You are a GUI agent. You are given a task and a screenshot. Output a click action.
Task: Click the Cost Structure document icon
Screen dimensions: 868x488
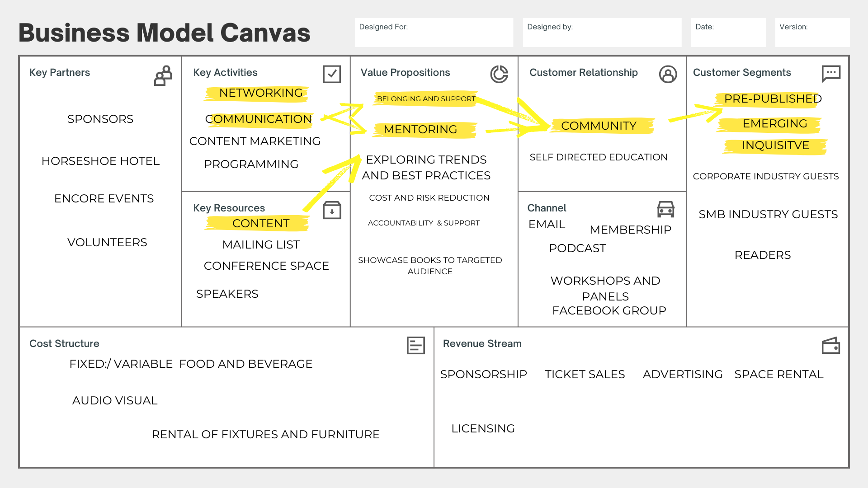415,346
